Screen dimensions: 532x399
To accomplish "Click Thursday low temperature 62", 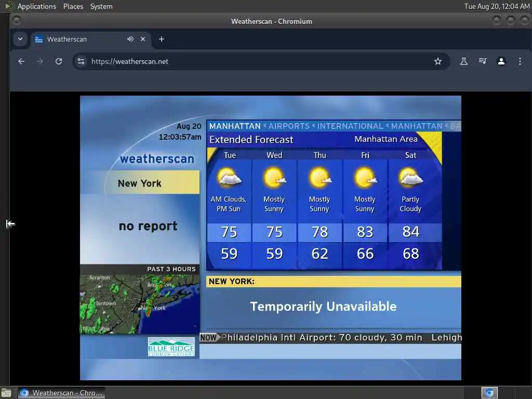I will click(x=320, y=254).
